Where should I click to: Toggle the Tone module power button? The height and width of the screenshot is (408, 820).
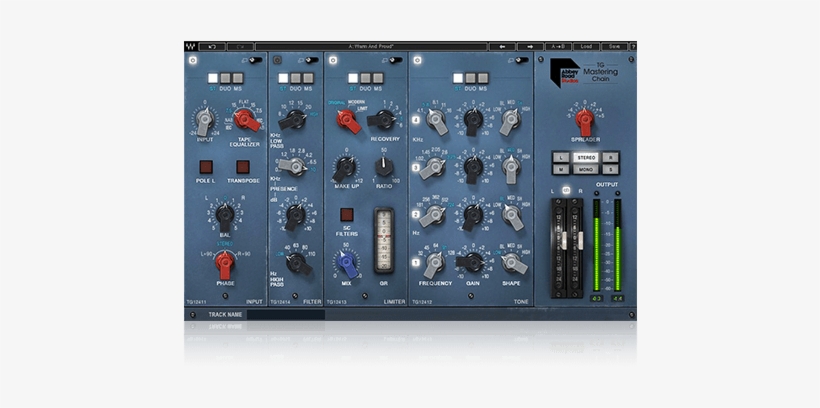pos(417,60)
